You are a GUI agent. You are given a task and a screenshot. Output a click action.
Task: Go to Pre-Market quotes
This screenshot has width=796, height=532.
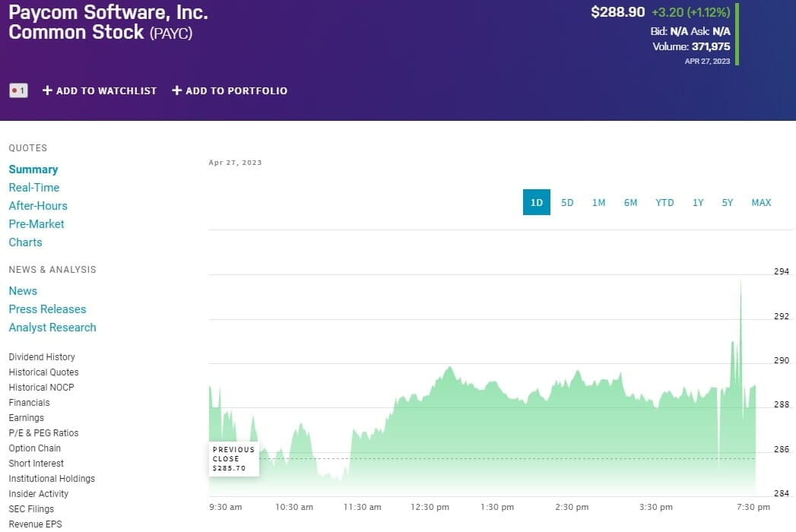pyautogui.click(x=36, y=224)
